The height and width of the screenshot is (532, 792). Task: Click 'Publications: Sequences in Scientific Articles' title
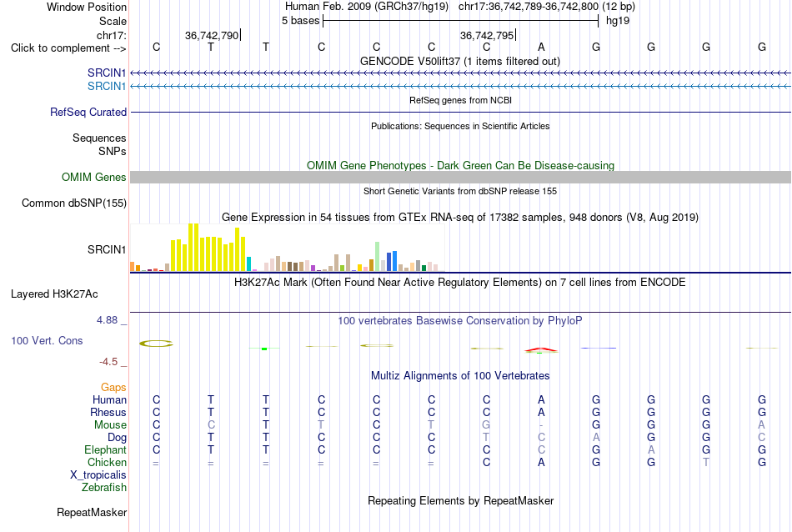460,126
